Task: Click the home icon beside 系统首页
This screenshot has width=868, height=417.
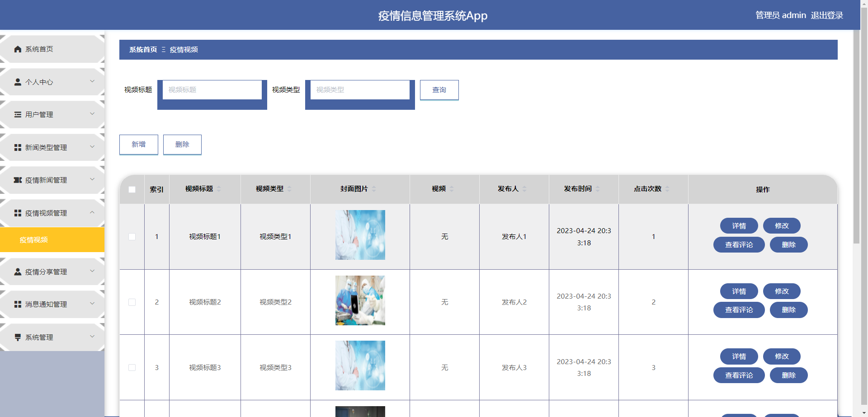Action: pyautogui.click(x=18, y=49)
